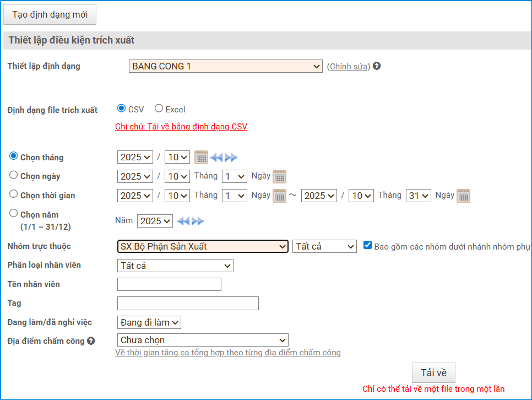
Task: Click the Tạo định dạng mới button
Action: point(50,14)
